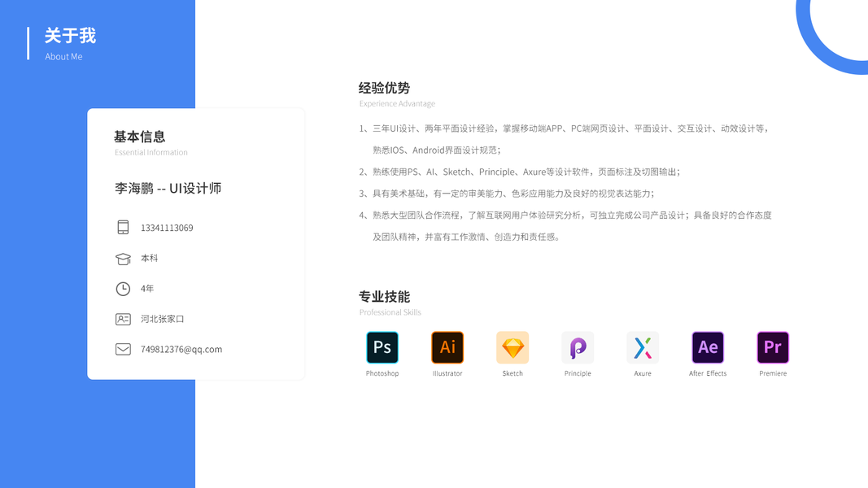This screenshot has width=868, height=488.
Task: Click list item 2 starting 熟练使用PS
Action: pos(519,172)
